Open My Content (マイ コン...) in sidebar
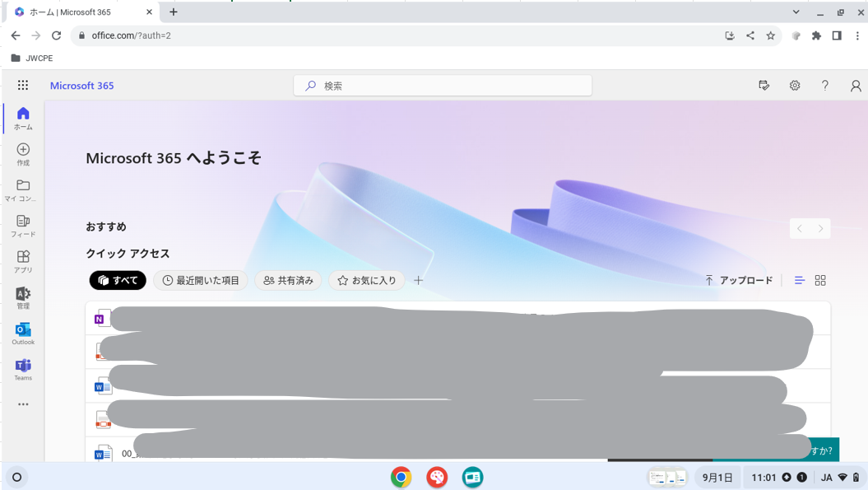Screen dimensions: 868x490 (23, 190)
